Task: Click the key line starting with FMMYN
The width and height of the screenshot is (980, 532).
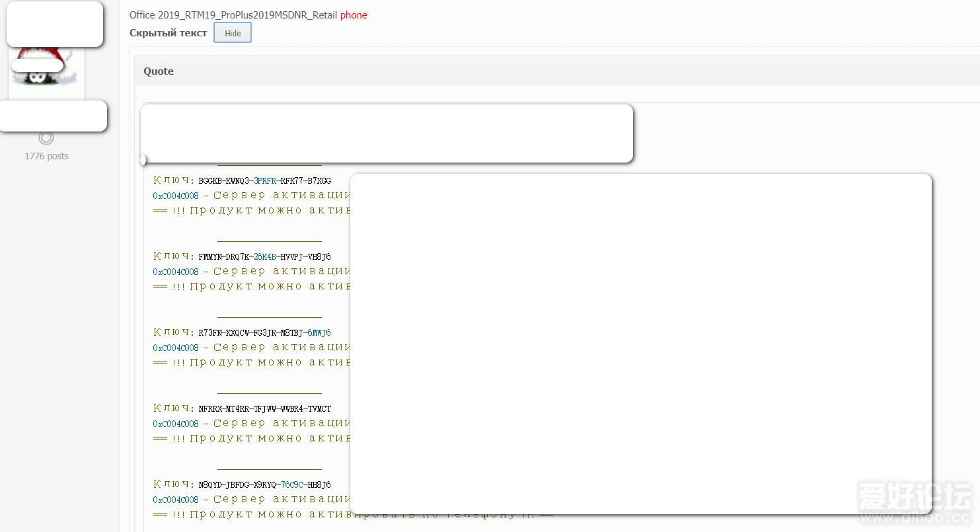Action: [x=243, y=256]
